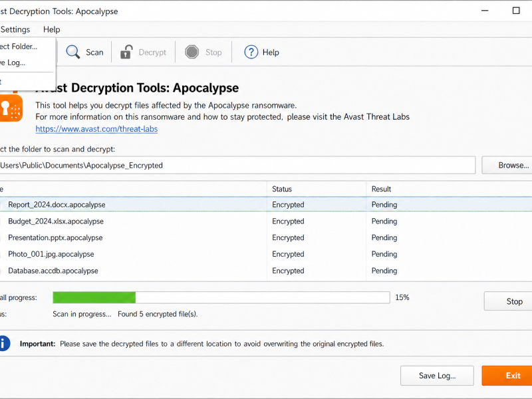Image resolution: width=532 pixels, height=399 pixels.
Task: Click the orange Exit button
Action: [507, 375]
